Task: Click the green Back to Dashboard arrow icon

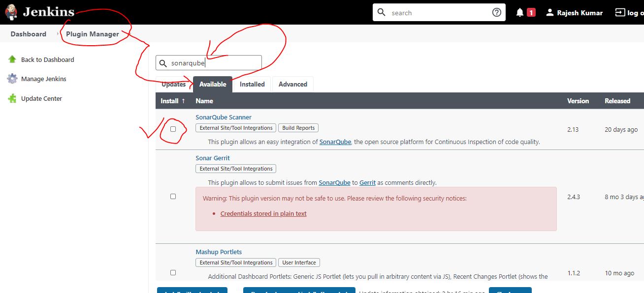Action: tap(12, 59)
